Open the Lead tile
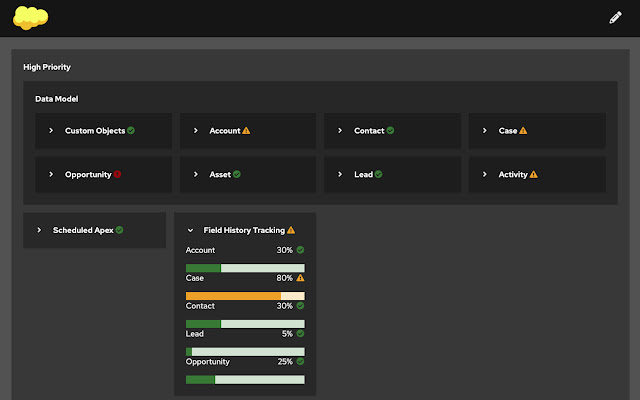The height and width of the screenshot is (400, 640). click(x=363, y=174)
